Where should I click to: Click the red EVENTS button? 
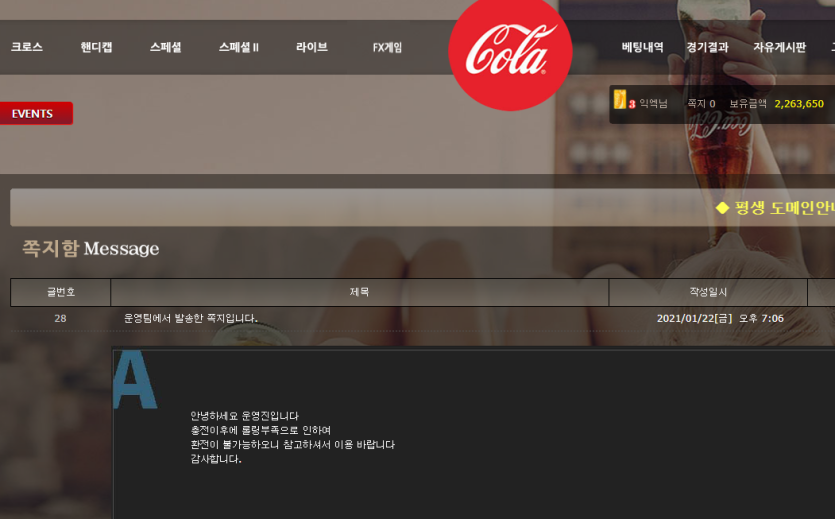pyautogui.click(x=36, y=113)
